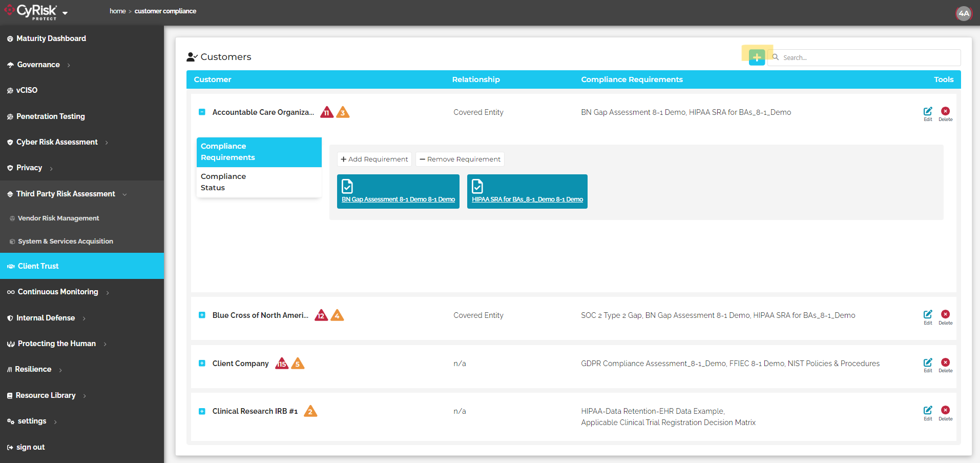980x463 pixels.
Task: Delete the Client Company customer row
Action: pos(945,361)
